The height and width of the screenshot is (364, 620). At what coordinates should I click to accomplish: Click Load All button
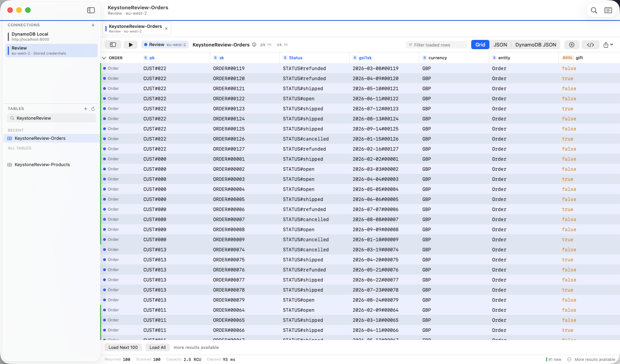pyautogui.click(x=158, y=347)
